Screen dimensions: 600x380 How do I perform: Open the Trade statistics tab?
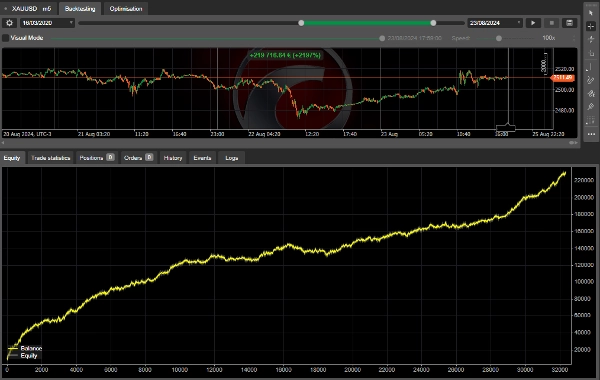[51, 158]
